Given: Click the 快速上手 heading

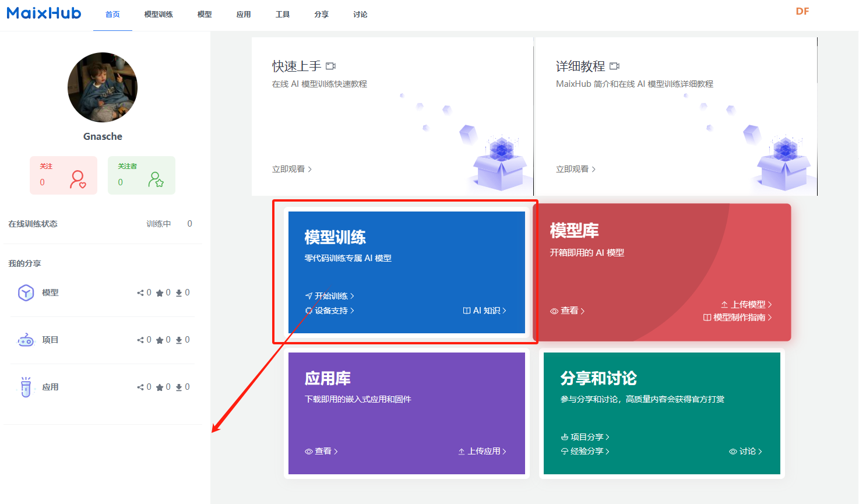Looking at the screenshot, I should pos(297,66).
